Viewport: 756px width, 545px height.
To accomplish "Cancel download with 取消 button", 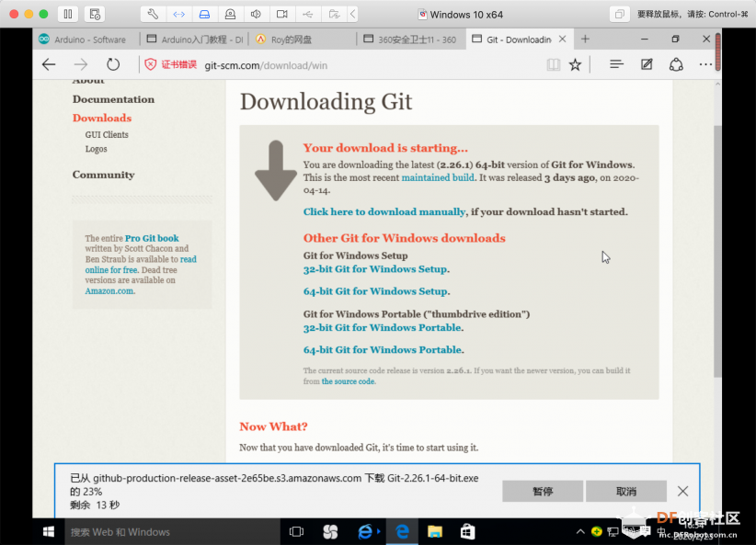I will click(625, 491).
